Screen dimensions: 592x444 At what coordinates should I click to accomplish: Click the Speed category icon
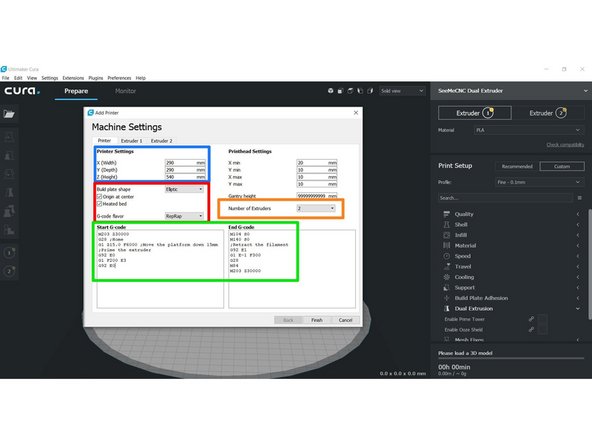[447, 256]
